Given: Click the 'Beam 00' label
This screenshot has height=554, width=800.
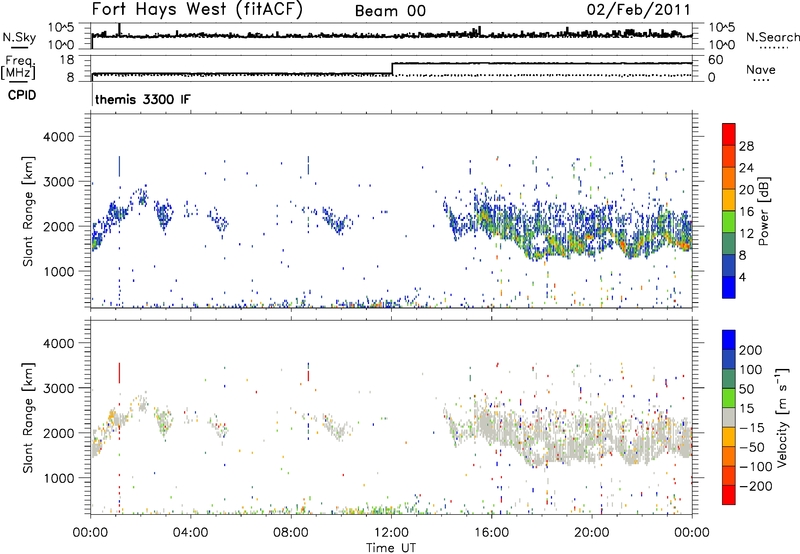Looking at the screenshot, I should coord(390,11).
